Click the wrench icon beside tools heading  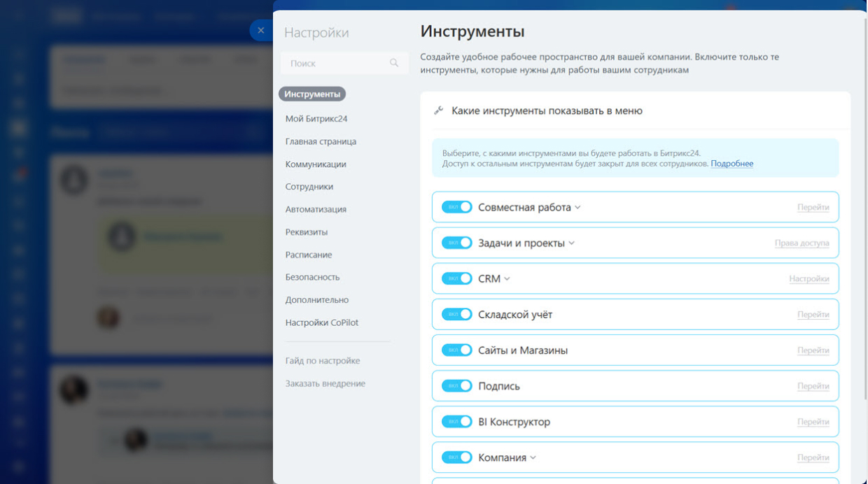[439, 111]
